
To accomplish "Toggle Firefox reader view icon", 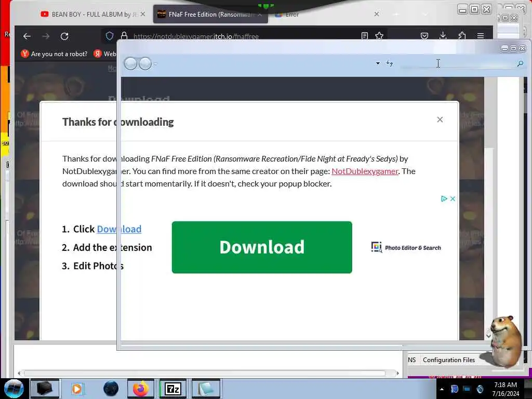I will 365,36.
